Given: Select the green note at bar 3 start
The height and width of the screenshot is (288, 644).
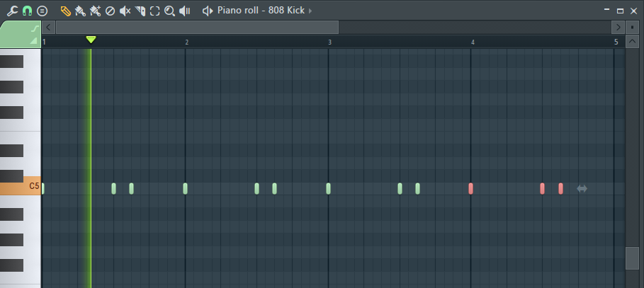Looking at the screenshot, I should click(328, 189).
